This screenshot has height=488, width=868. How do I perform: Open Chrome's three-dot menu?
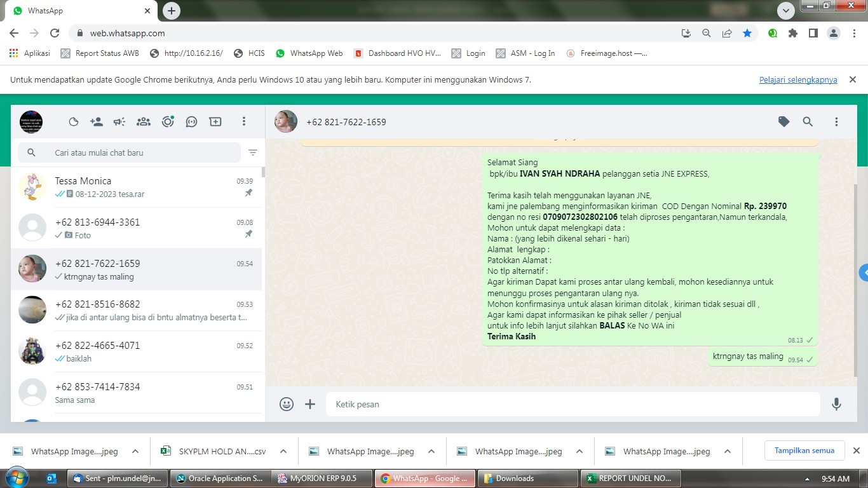[853, 33]
